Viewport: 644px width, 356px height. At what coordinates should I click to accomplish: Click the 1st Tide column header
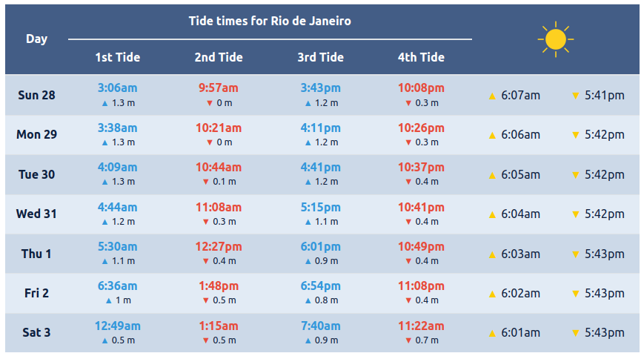(x=117, y=57)
